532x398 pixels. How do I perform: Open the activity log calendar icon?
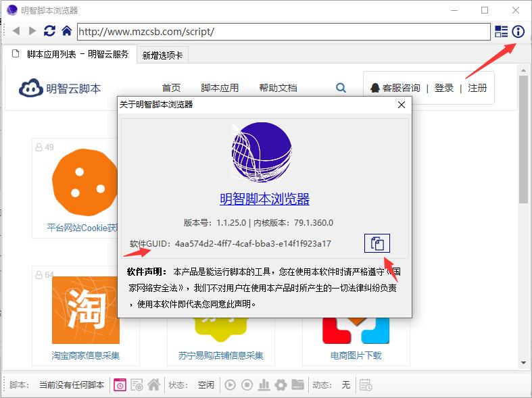pos(366,384)
